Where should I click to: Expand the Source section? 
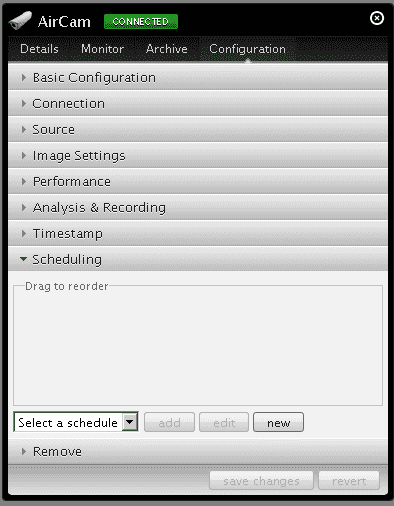click(x=198, y=130)
